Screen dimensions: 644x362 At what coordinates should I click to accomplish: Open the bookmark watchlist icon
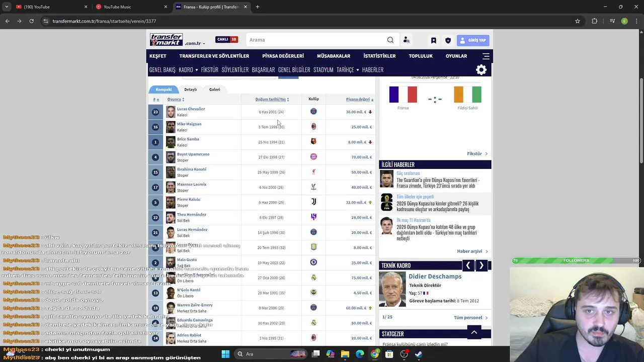[x=434, y=40]
